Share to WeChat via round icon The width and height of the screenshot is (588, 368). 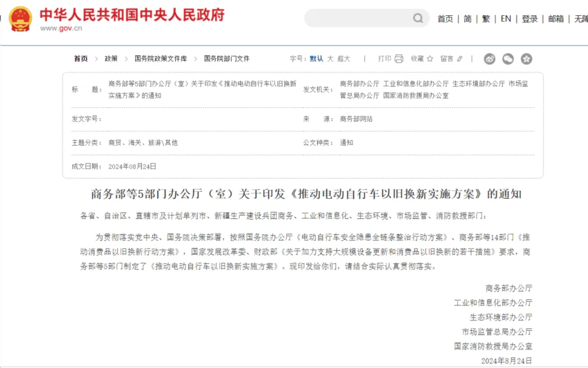click(x=508, y=59)
